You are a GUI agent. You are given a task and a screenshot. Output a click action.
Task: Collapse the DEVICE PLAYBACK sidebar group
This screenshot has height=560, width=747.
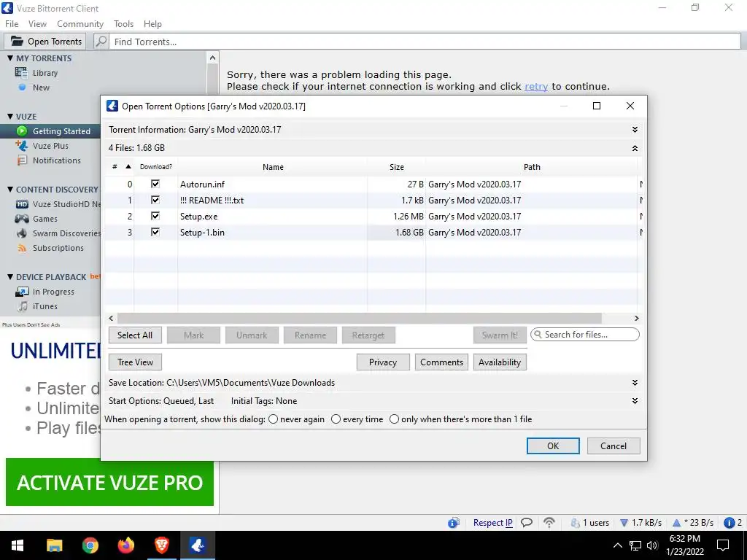pyautogui.click(x=10, y=276)
